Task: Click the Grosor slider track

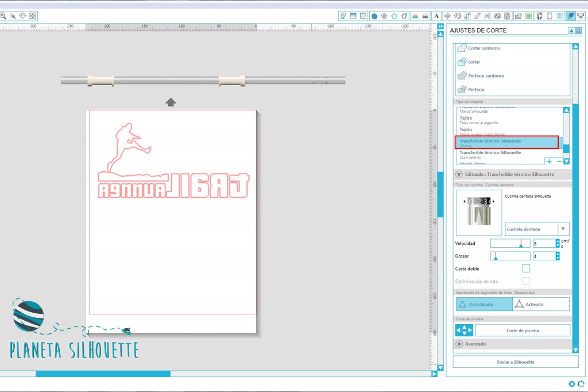Action: point(510,256)
